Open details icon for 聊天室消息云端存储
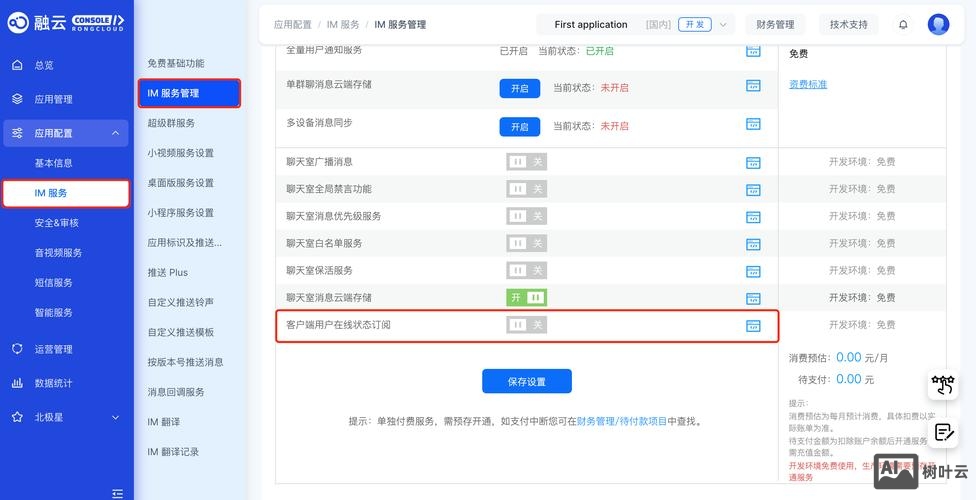Viewport: 976px width, 500px height. point(753,299)
